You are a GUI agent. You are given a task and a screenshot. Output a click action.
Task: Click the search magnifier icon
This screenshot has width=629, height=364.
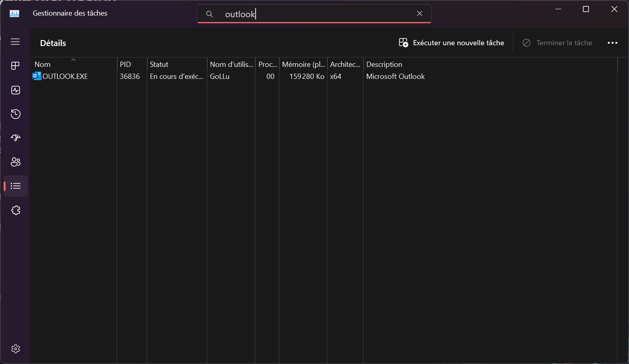[x=209, y=14]
